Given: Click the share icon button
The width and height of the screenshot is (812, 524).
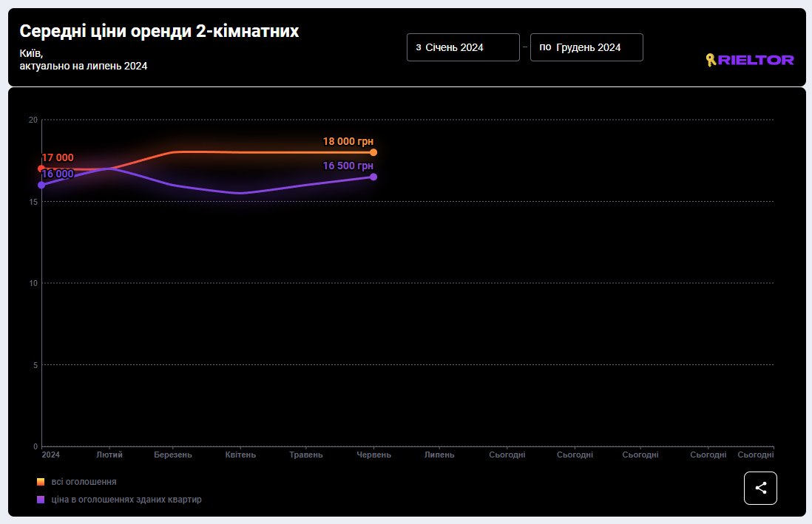Looking at the screenshot, I should 760,488.
